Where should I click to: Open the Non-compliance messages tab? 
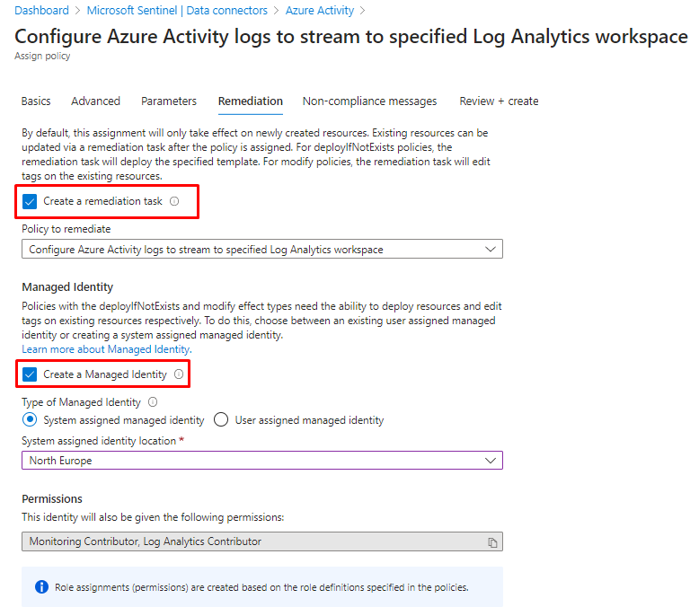[369, 101]
